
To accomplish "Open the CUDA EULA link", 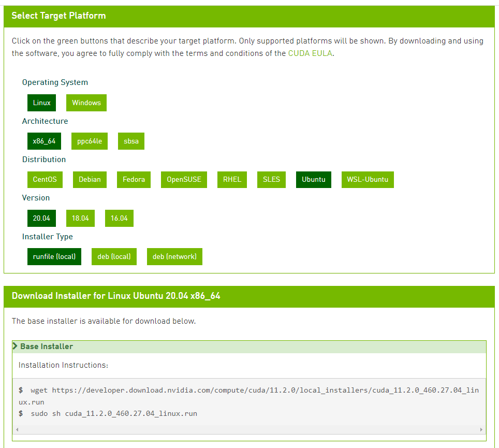I will coord(310,53).
